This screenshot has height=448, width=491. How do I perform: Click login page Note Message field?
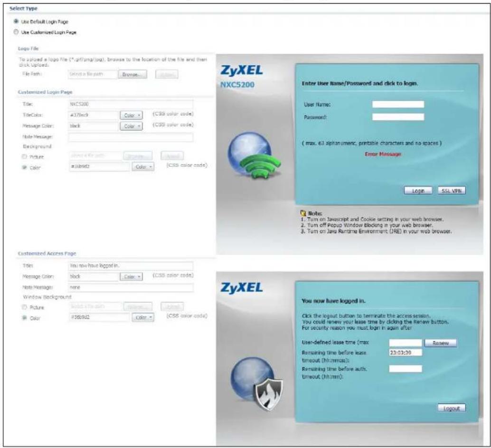(131, 137)
